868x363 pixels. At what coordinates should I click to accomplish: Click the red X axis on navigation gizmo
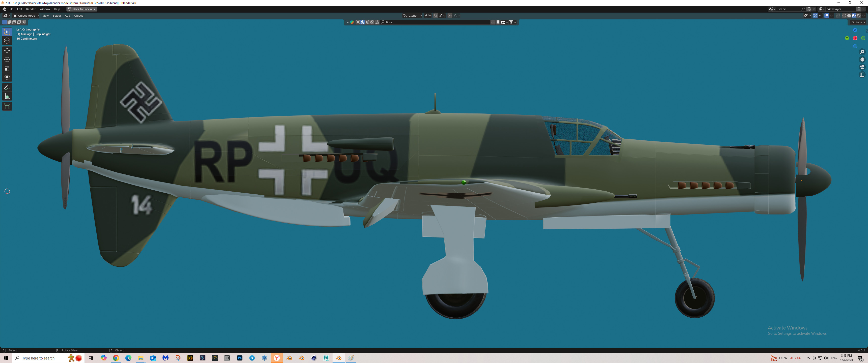[855, 38]
